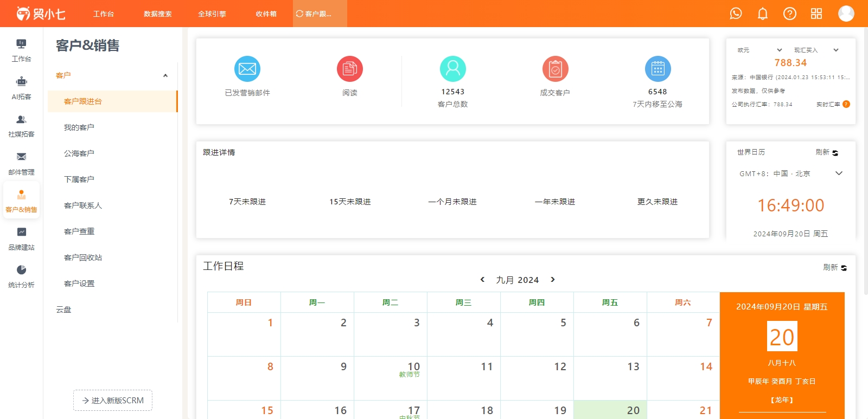Viewport: 868px width, 419px height.
Task: Click 15天未跟进 follow-up filter
Action: click(350, 202)
